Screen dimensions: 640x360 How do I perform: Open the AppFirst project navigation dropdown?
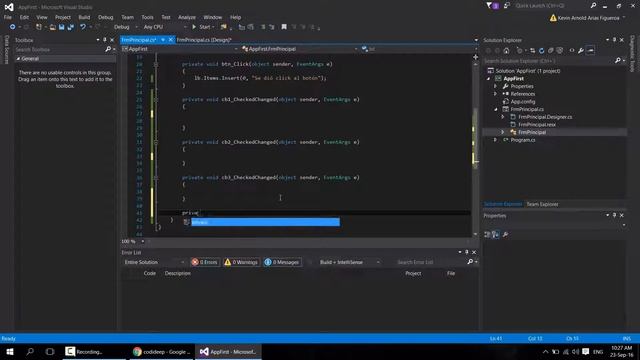[180, 49]
